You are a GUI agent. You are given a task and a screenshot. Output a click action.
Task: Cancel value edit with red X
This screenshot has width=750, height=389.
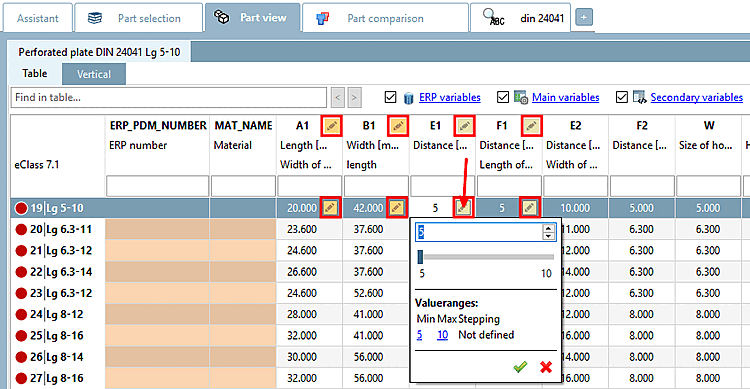click(546, 367)
